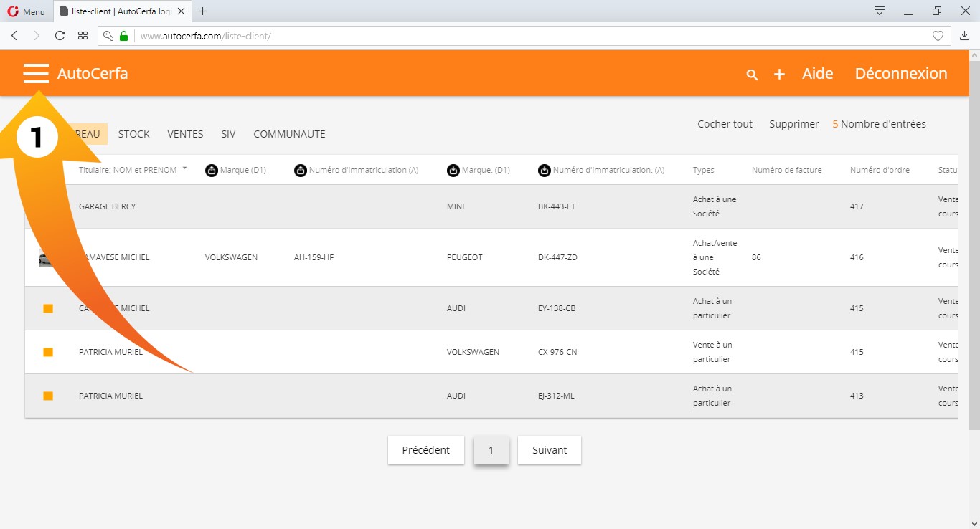The image size is (980, 529).
Task: Reload the page in the browser
Action: point(60,36)
